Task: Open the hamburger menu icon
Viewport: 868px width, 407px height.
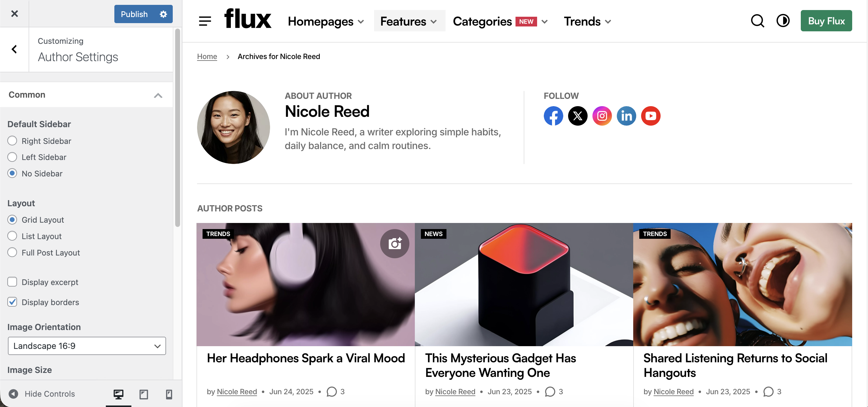Action: tap(205, 21)
